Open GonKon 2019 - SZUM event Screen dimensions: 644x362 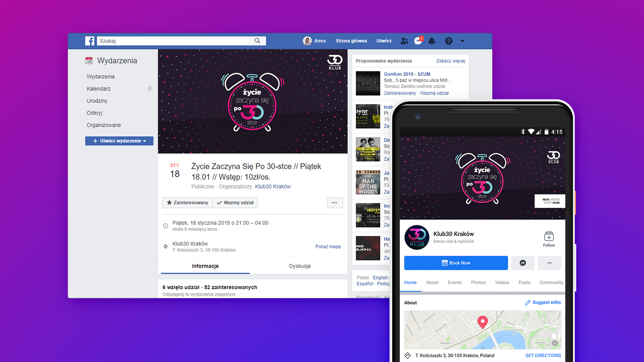click(x=407, y=74)
